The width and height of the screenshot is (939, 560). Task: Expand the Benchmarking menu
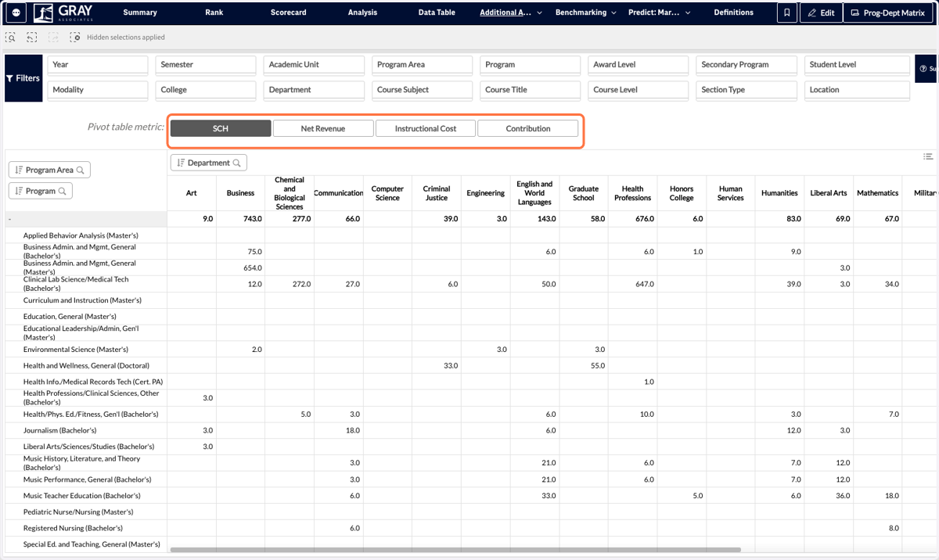586,13
